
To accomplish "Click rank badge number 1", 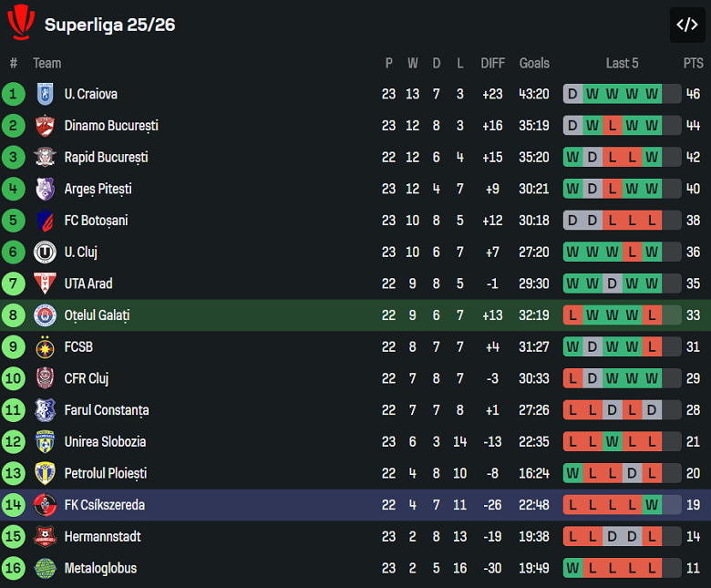I will (14, 94).
